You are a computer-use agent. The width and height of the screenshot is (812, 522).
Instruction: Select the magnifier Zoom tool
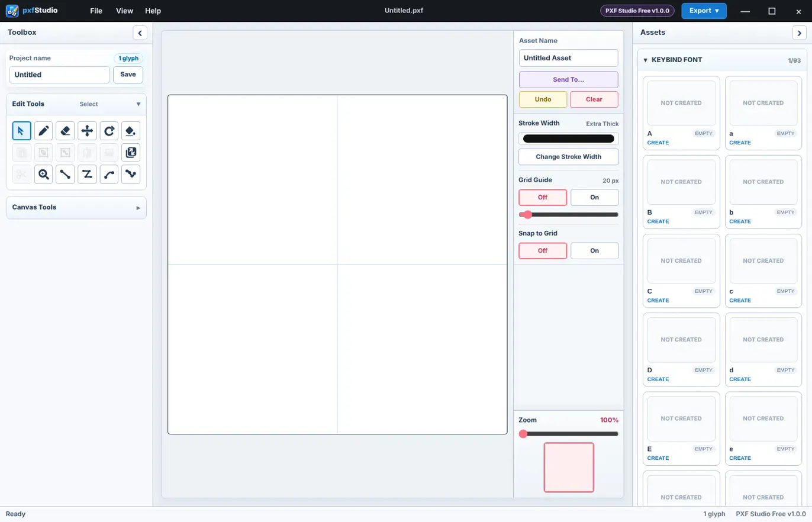(44, 174)
